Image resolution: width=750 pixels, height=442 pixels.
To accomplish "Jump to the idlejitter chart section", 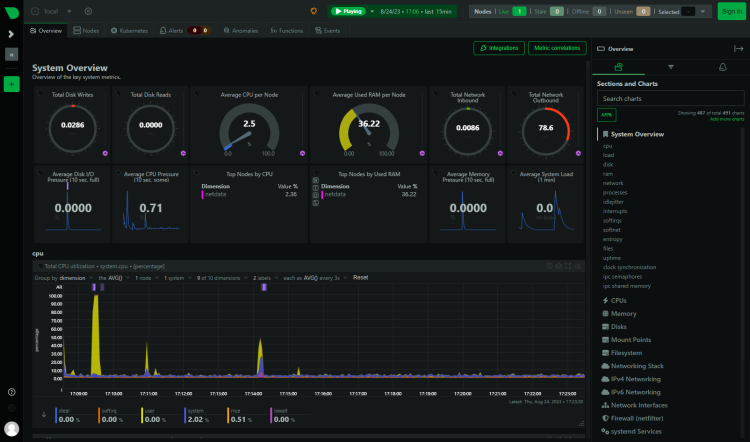I will tap(613, 202).
